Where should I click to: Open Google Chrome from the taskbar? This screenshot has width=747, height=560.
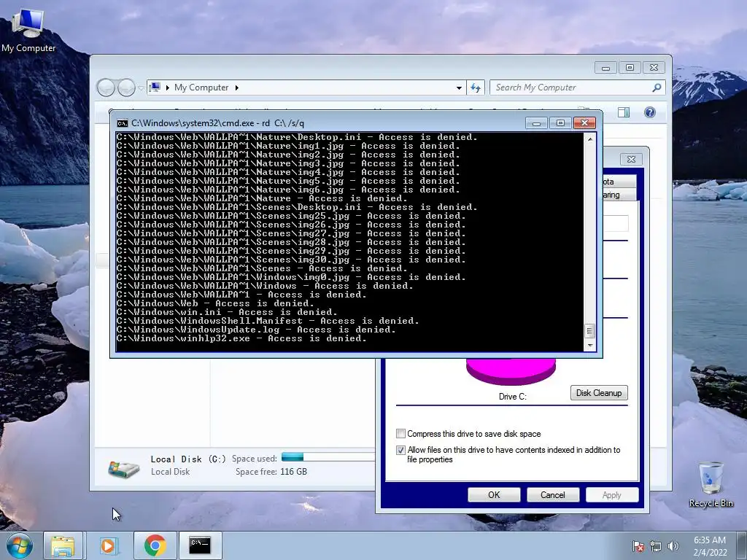155,545
